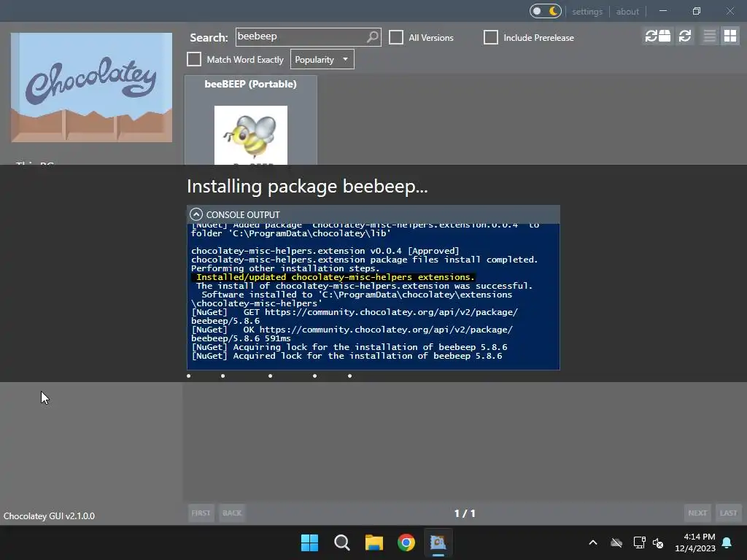747x560 pixels.
Task: Click the Chocolatey GUI taskbar icon
Action: [x=438, y=542]
